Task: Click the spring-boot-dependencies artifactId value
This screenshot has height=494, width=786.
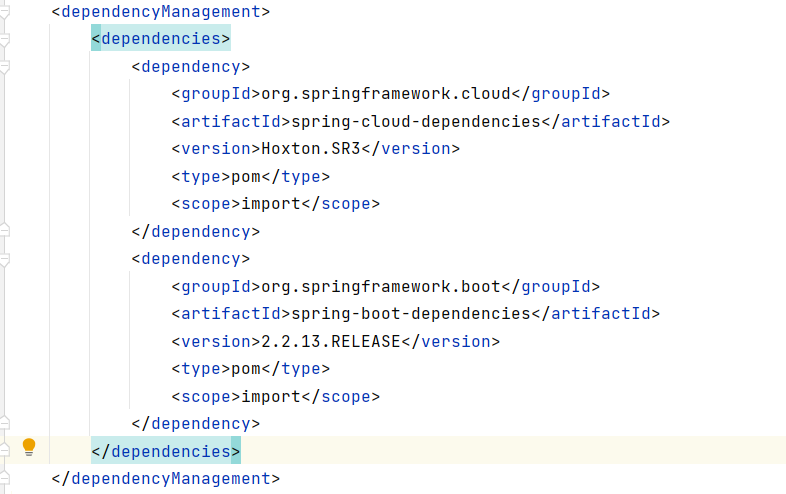Action: coord(411,314)
